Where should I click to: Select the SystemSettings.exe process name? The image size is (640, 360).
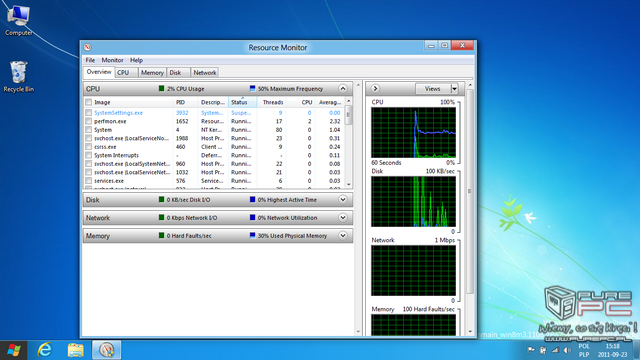click(x=118, y=113)
